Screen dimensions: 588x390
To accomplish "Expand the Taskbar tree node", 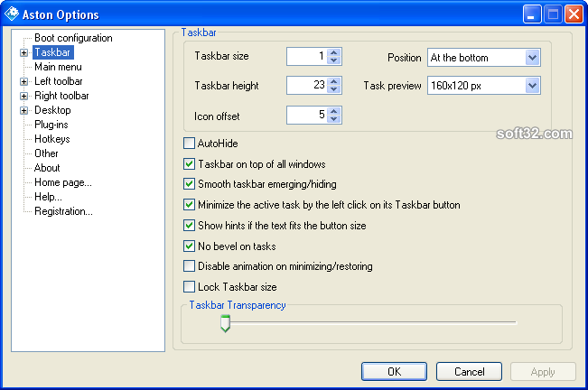I will coord(24,53).
